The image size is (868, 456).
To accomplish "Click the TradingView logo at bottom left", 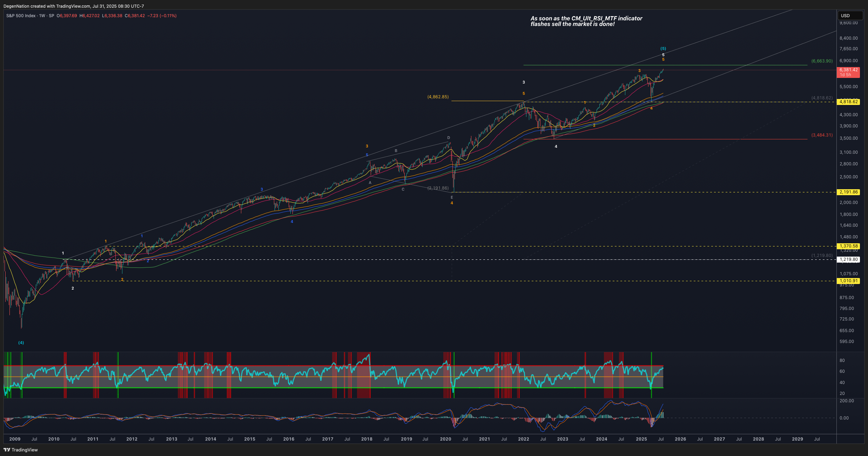I will [21, 450].
